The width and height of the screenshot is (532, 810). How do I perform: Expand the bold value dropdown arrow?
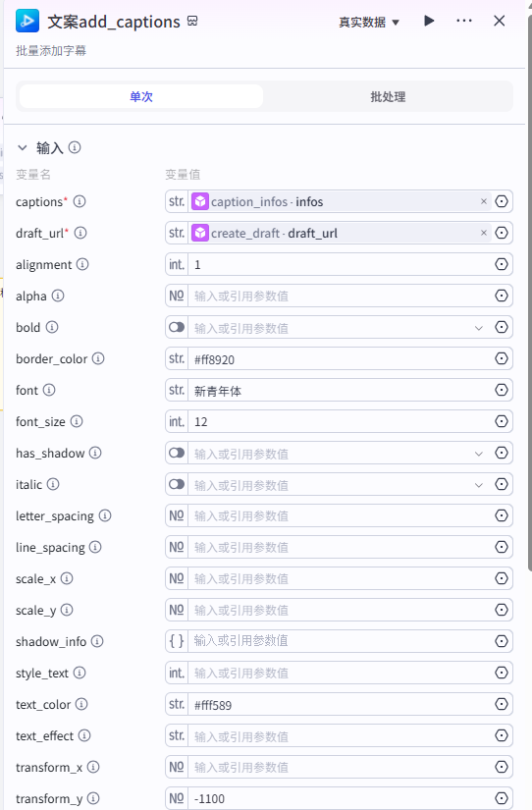coord(479,328)
